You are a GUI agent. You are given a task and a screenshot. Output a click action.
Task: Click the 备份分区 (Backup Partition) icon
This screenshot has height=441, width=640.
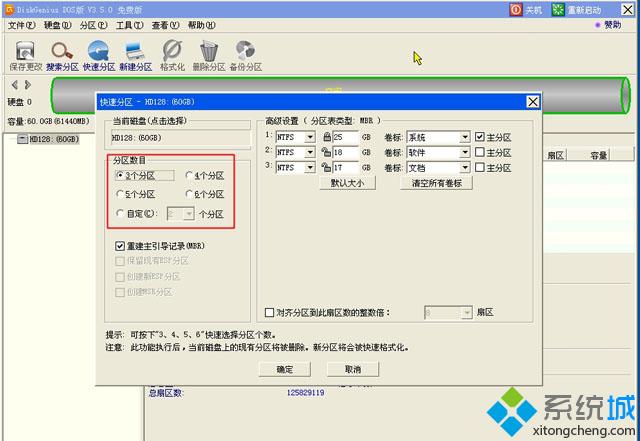coord(244,50)
